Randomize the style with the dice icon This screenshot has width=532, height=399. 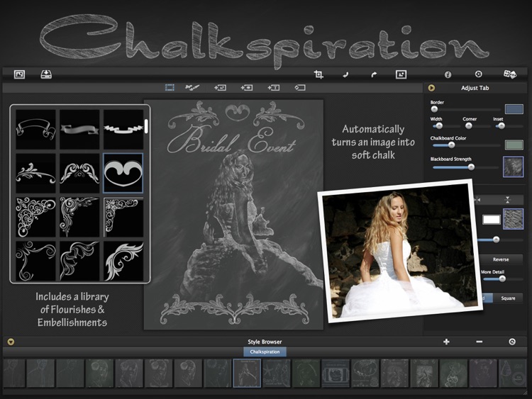click(509, 74)
